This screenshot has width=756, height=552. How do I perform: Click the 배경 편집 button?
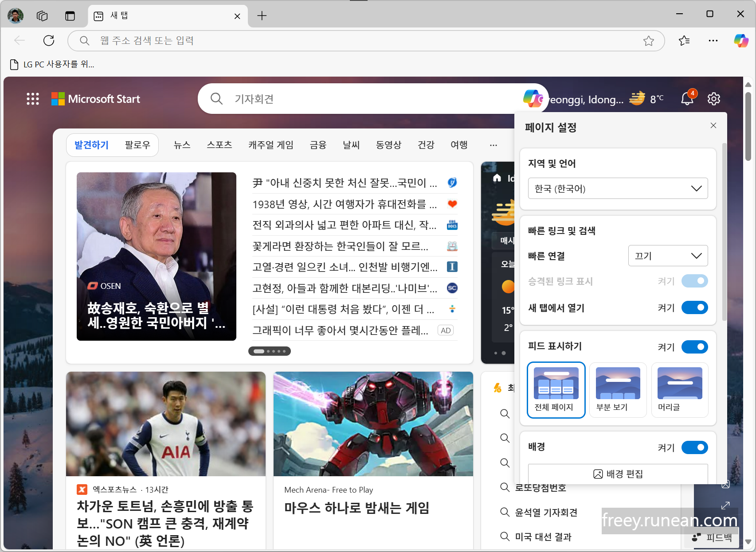tap(618, 474)
